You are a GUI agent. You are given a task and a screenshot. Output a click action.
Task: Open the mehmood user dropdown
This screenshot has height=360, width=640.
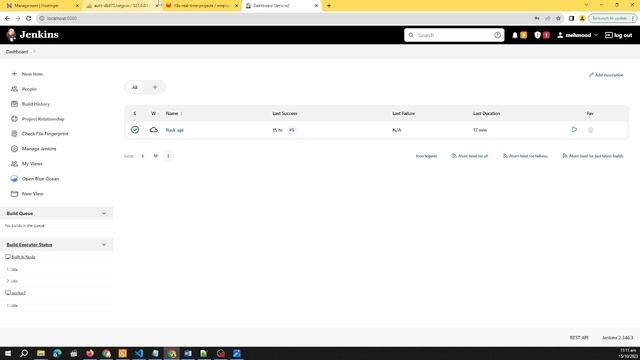(578, 35)
